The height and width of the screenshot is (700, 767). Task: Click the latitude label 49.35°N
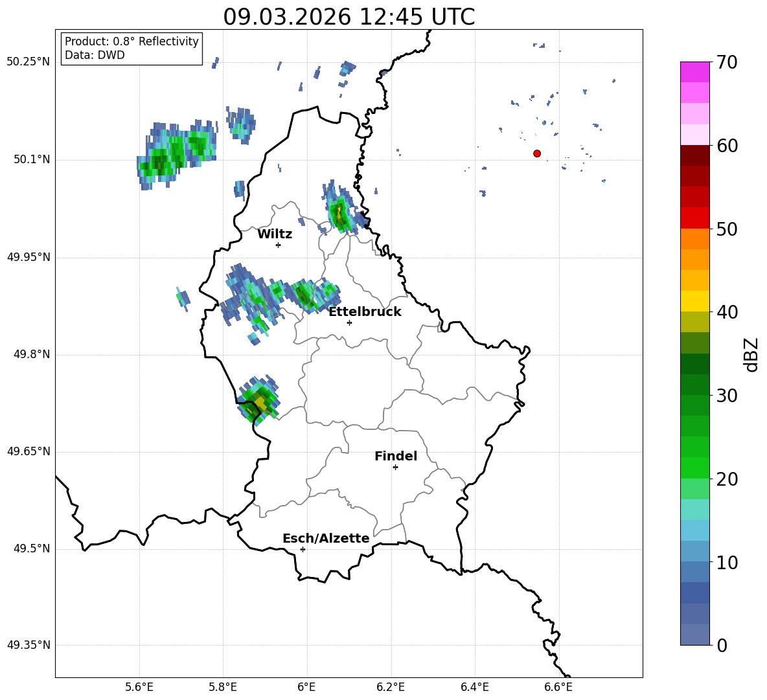[29, 645]
